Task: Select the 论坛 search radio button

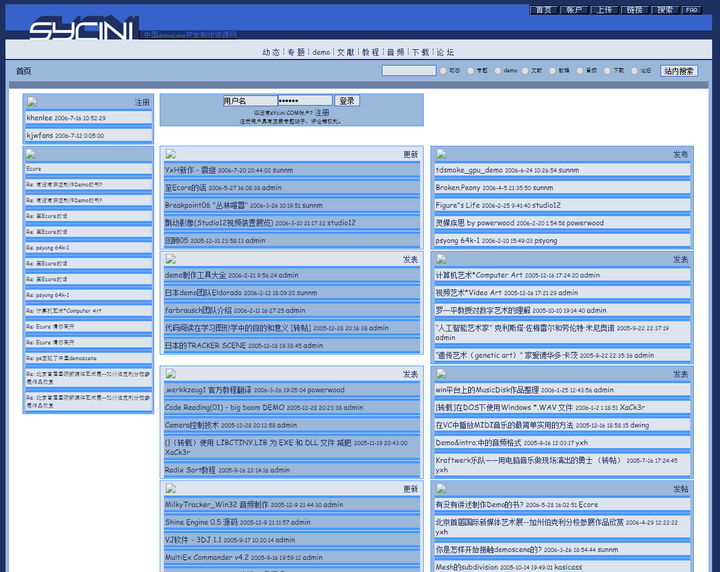Action: pos(633,71)
